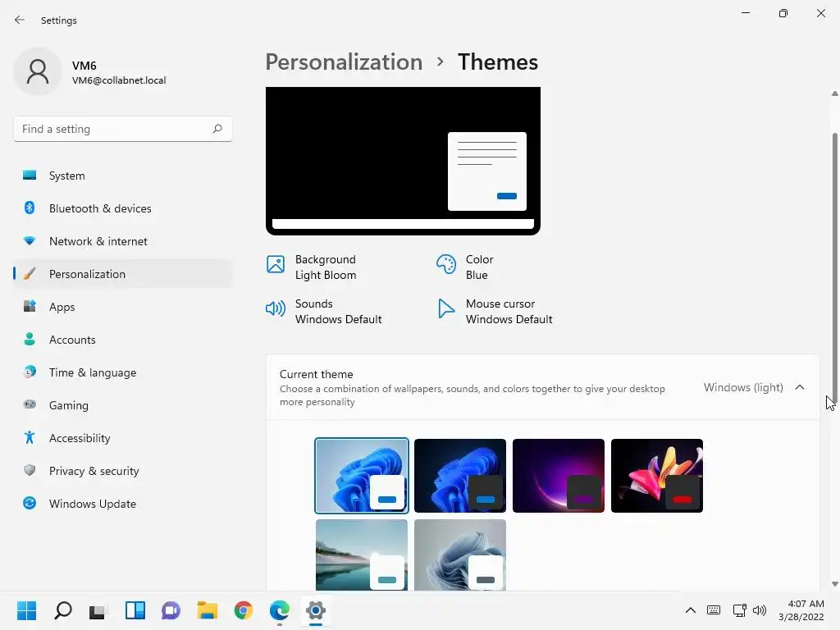Viewport: 840px width, 630px height.
Task: Click the Personalization breadcrumb link
Action: [344, 62]
